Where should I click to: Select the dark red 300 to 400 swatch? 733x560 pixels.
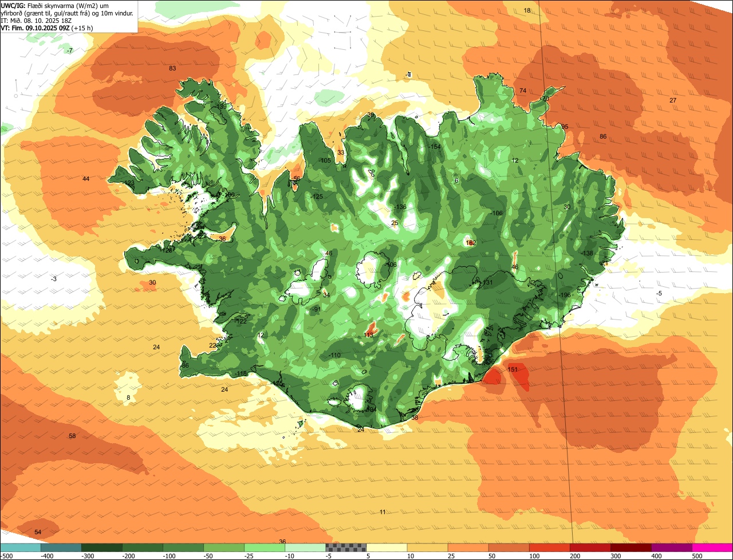(x=630, y=547)
